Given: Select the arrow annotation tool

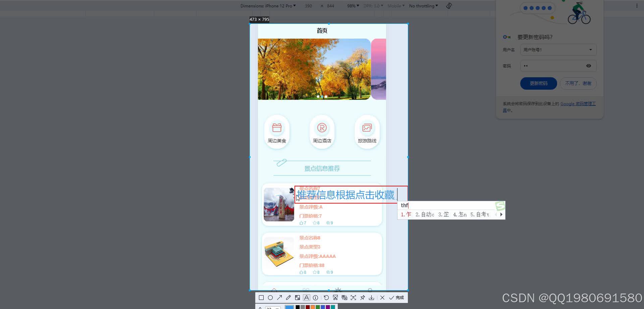Looking at the screenshot, I should click(x=280, y=298).
